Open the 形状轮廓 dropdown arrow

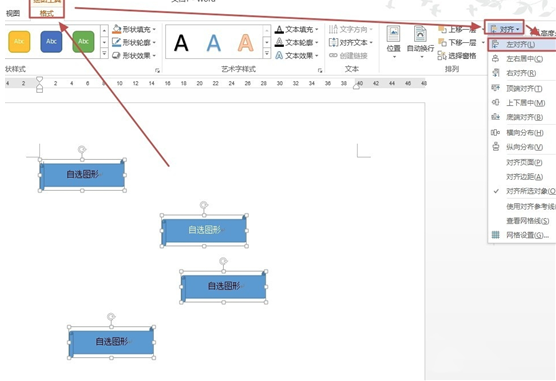coord(154,43)
